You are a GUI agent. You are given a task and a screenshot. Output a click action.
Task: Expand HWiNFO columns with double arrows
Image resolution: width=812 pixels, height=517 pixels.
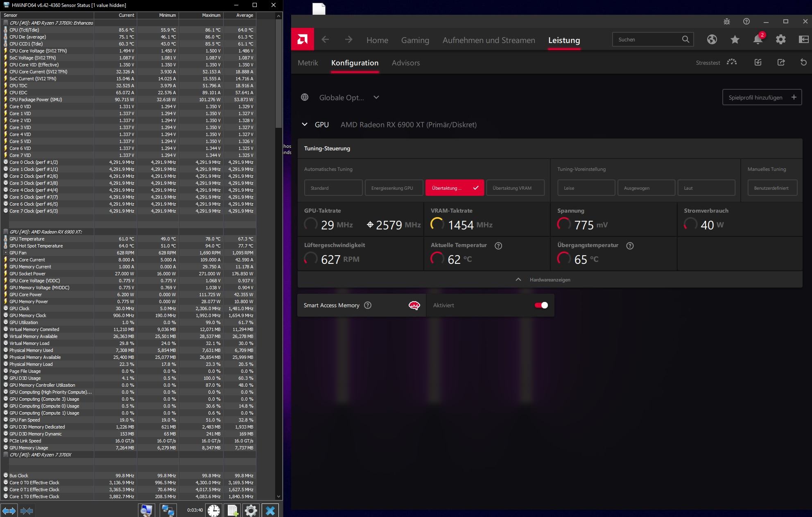pos(9,510)
